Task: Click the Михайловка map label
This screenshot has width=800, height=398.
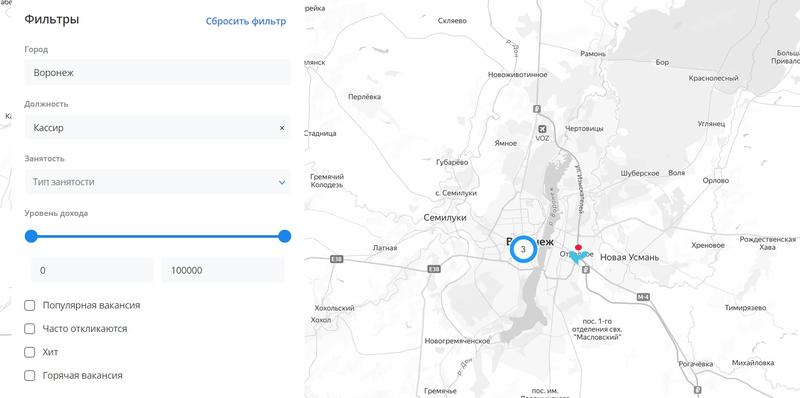Action: 753,362
